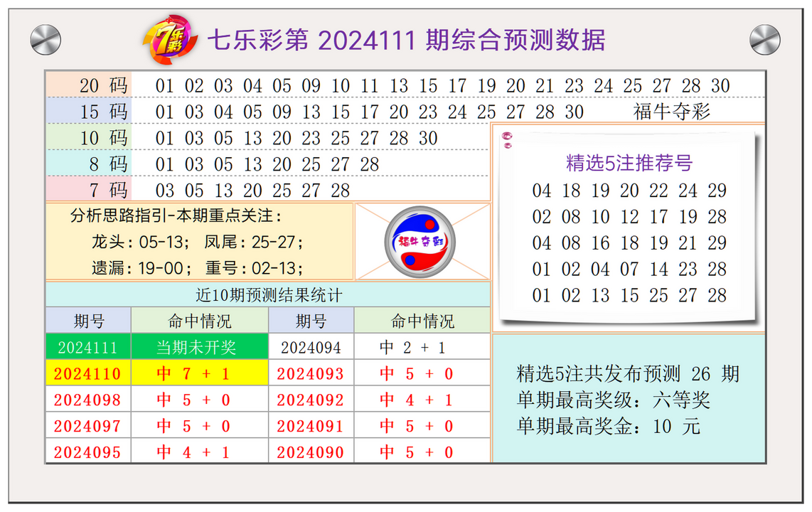812x512 pixels.
Task: Click number 03 in the 7 码 row
Action: (x=165, y=191)
